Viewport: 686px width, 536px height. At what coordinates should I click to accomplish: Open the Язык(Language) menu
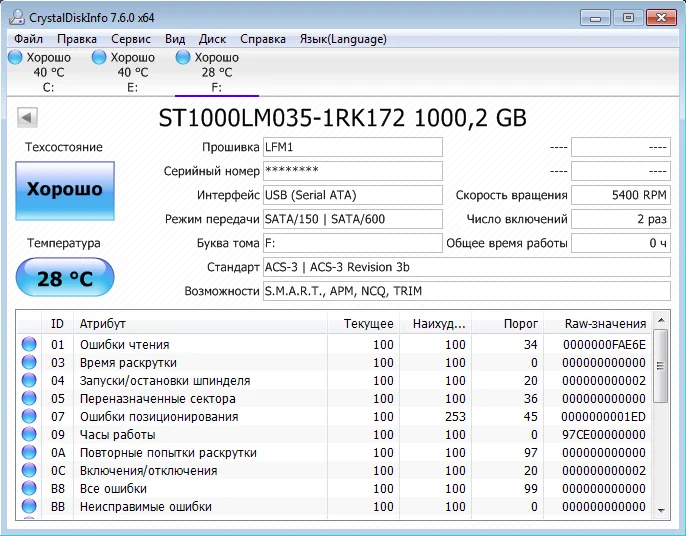(x=342, y=39)
